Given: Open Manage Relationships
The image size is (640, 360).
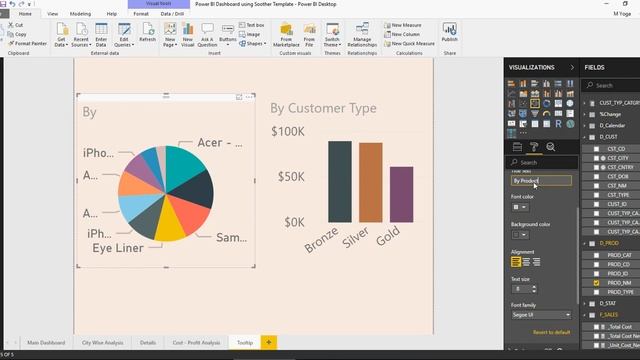Looking at the screenshot, I should tap(362, 35).
